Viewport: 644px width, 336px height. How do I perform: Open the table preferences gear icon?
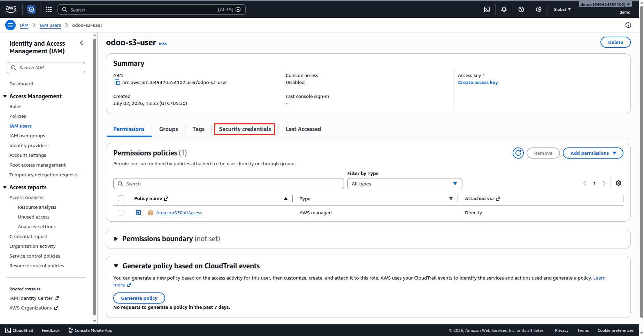(619, 183)
